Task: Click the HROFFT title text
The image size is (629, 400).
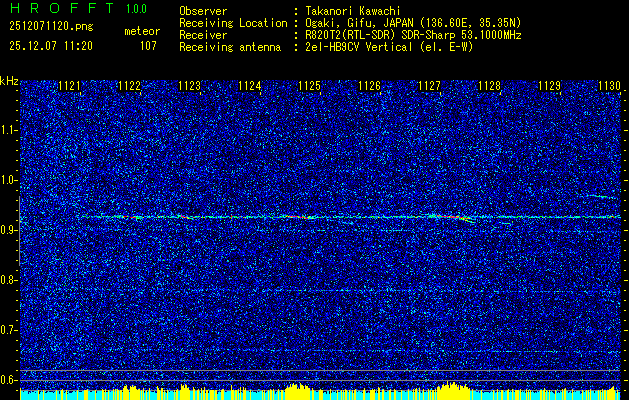Action: coord(62,8)
